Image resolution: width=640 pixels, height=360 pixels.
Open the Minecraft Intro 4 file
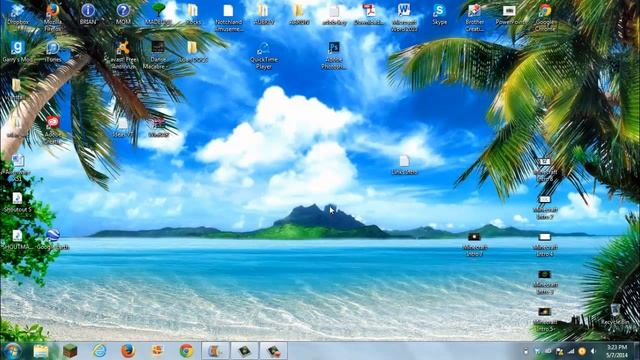click(545, 245)
